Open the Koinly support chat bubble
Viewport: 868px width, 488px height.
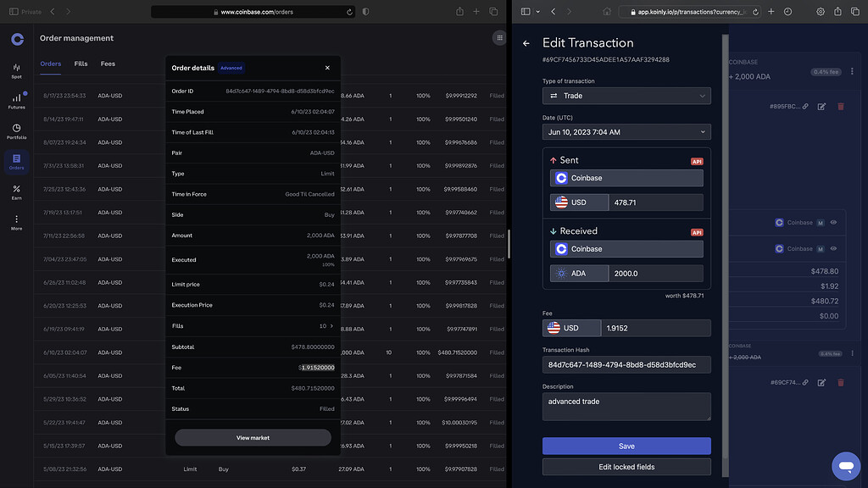[x=845, y=466]
